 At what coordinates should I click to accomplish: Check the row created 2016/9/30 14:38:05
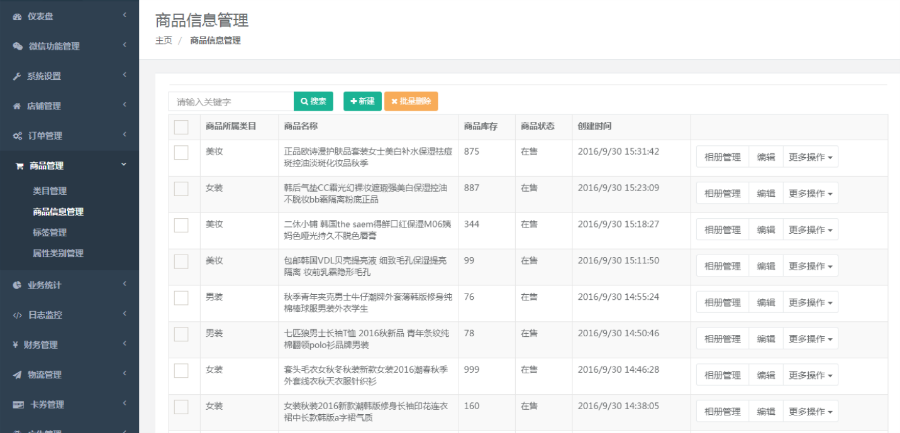click(181, 407)
